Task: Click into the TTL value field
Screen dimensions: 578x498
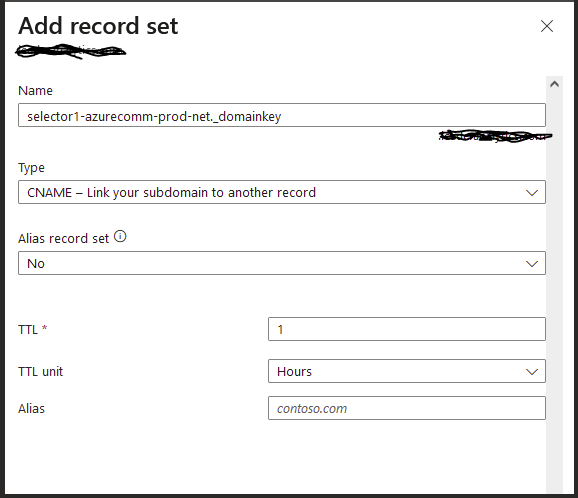Action: [x=407, y=329]
